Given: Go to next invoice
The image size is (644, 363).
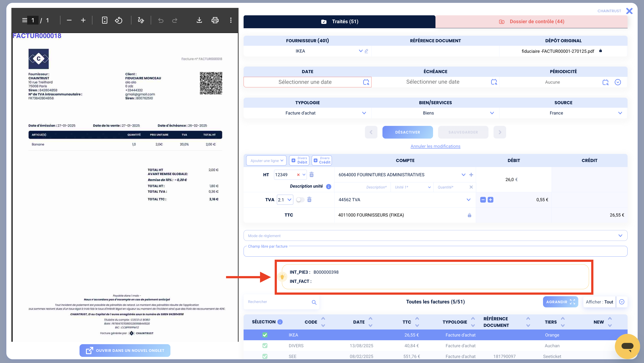Looking at the screenshot, I should (x=499, y=132).
